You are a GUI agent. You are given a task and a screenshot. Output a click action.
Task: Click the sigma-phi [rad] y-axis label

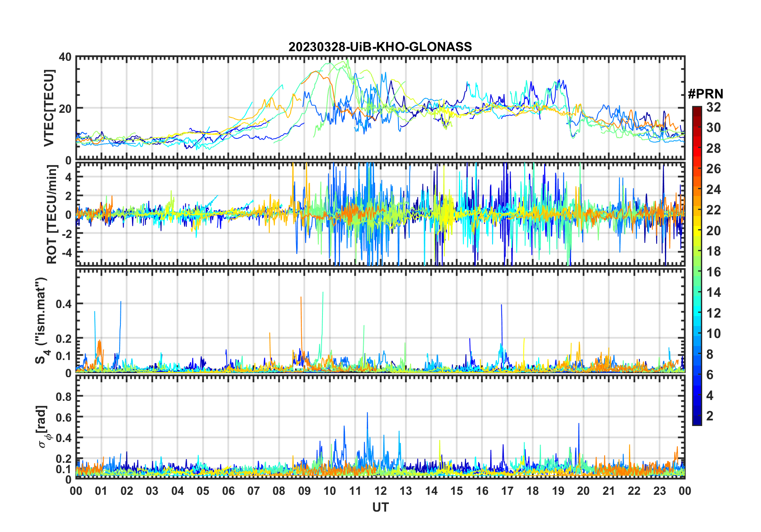43,426
